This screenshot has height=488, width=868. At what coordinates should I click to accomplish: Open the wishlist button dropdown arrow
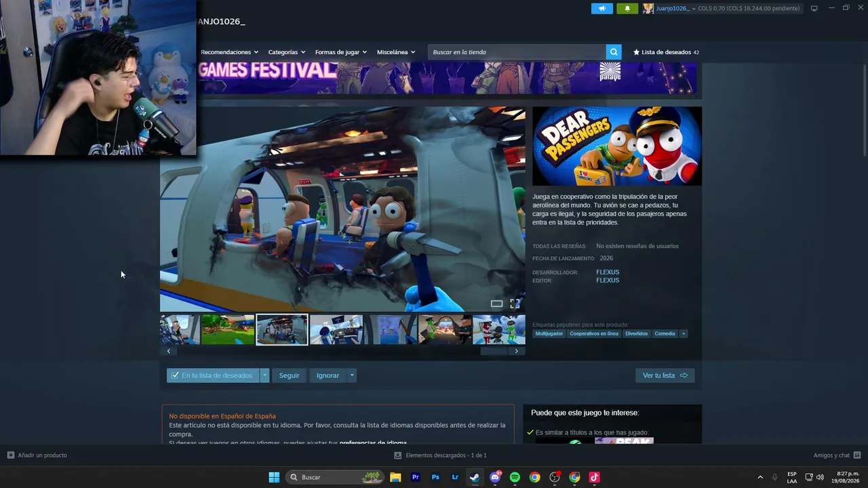coord(264,375)
